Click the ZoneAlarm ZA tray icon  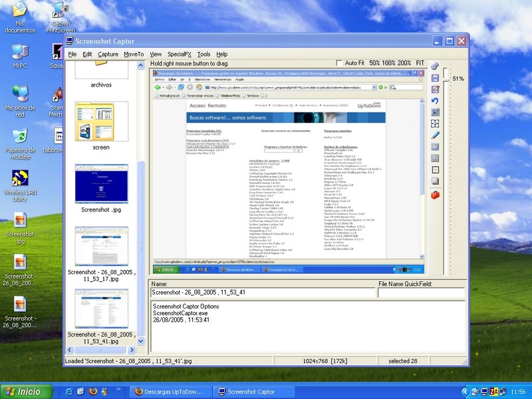494,392
